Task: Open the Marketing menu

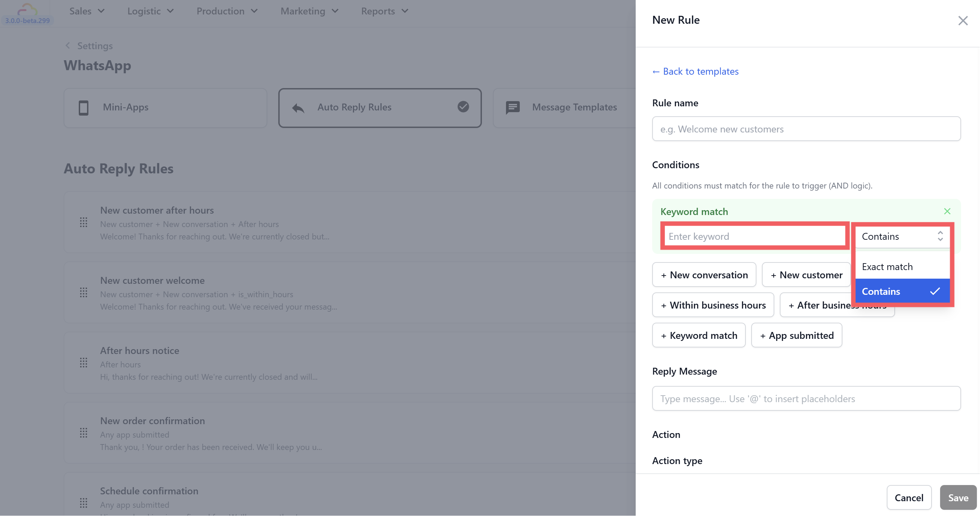Action: [x=309, y=11]
